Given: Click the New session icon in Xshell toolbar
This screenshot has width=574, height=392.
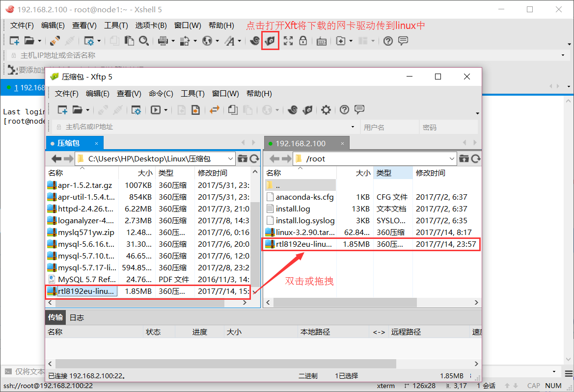Looking at the screenshot, I should pyautogui.click(x=14, y=41).
